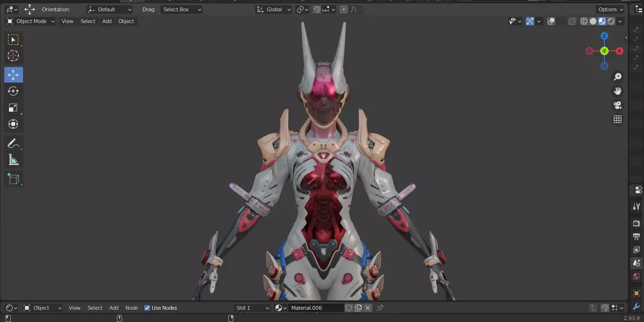This screenshot has width=644, height=322.
Task: Switch to Rendered viewport shading
Action: (x=611, y=21)
